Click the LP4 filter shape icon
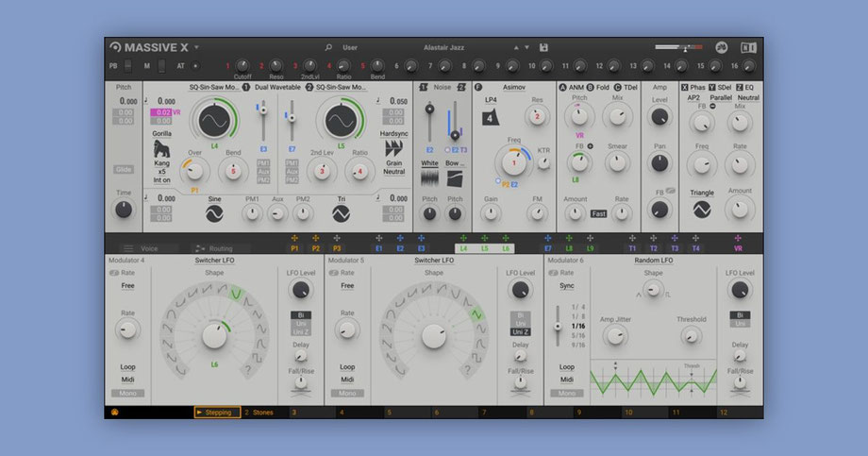The height and width of the screenshot is (456, 868). [491, 117]
